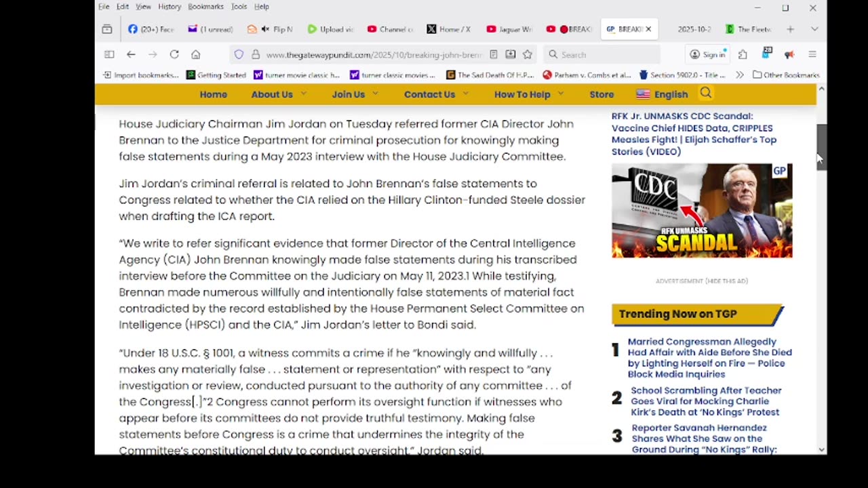This screenshot has height=488, width=868.
Task: Switch to the Yahoo Mail unread tab
Action: [211, 29]
